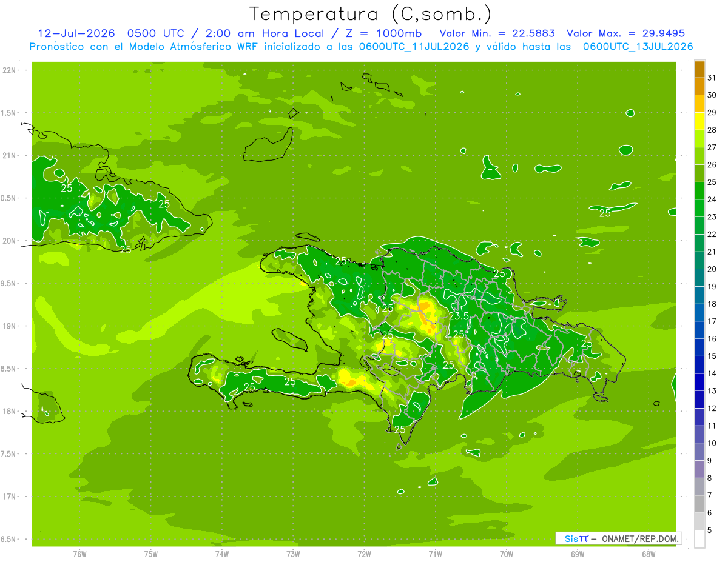728x562 pixels.
Task: Click the '76W' longitude label
Action: 79,554
